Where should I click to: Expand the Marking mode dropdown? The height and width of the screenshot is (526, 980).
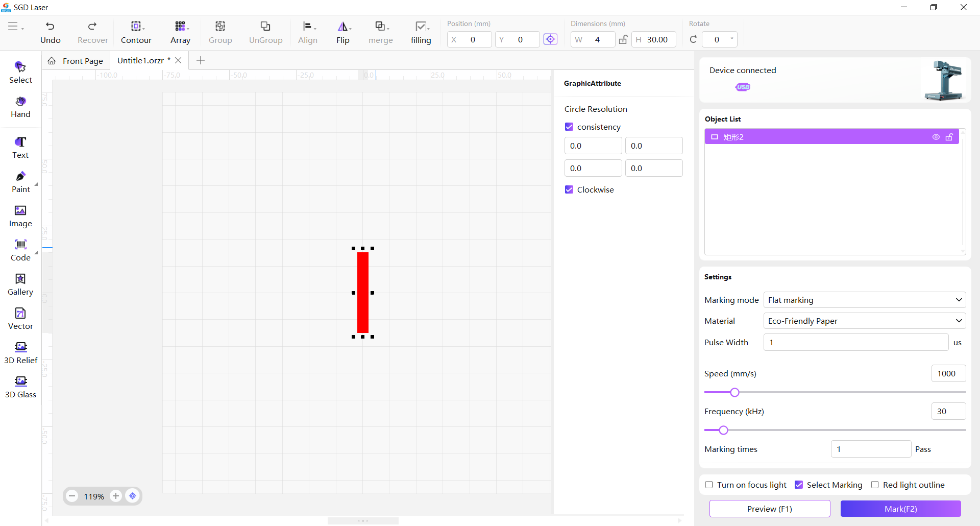[865, 300]
